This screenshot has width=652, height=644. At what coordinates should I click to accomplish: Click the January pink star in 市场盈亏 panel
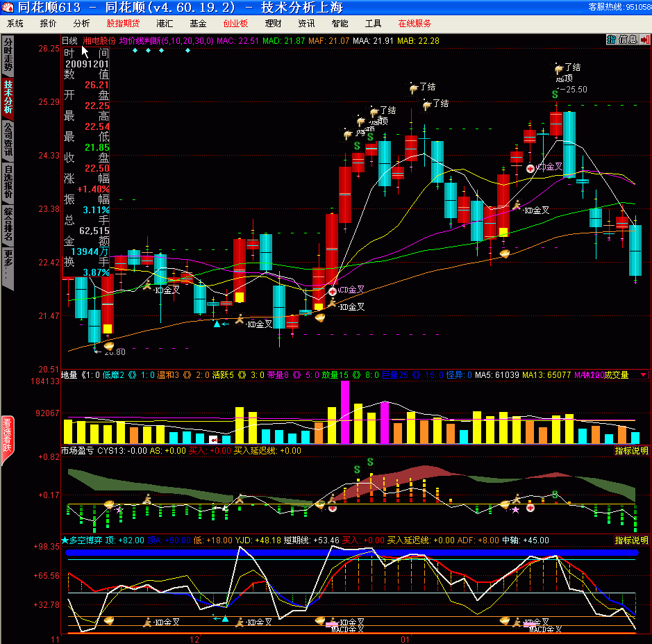(516, 510)
